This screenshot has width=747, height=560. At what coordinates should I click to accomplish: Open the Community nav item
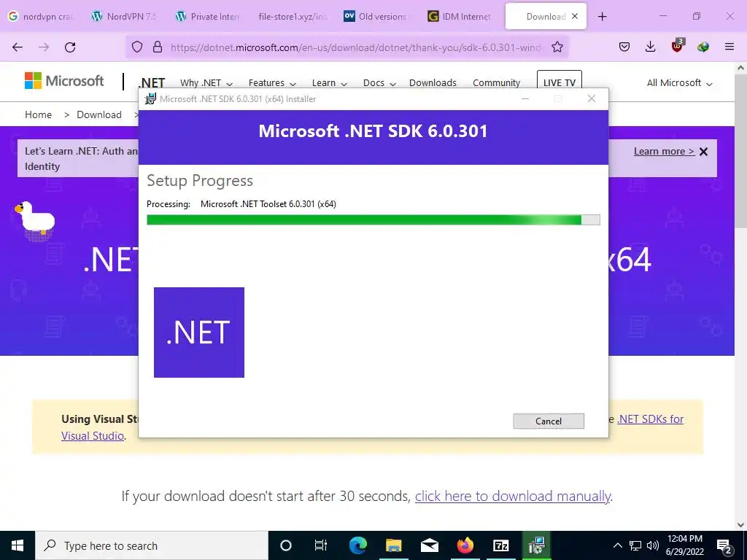pos(496,83)
